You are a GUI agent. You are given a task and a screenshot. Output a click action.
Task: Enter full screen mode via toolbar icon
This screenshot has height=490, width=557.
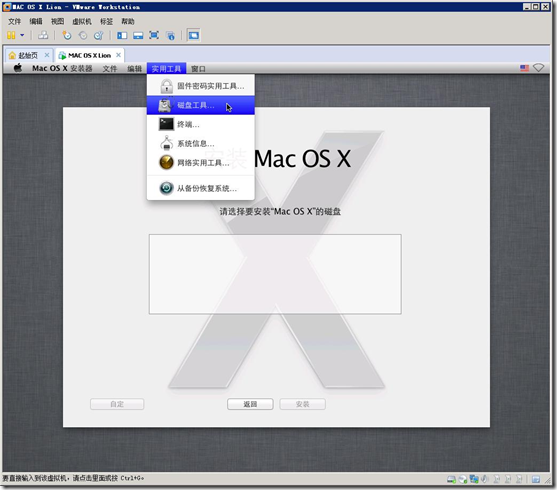(x=154, y=35)
